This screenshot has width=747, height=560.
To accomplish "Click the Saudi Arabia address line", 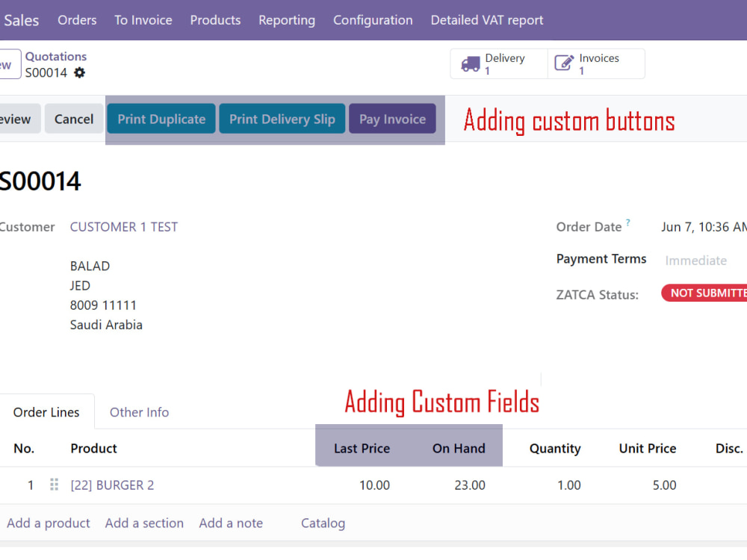I will [x=106, y=325].
